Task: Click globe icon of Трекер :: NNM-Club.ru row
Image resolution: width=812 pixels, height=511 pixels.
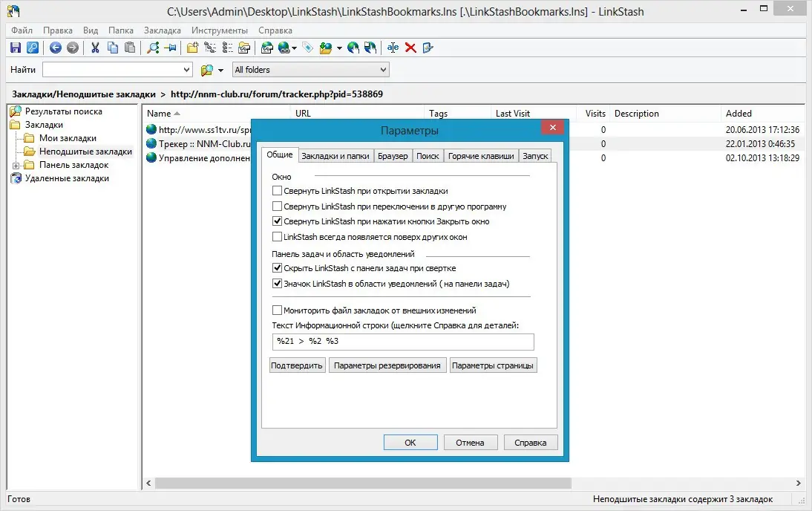Action: click(151, 143)
